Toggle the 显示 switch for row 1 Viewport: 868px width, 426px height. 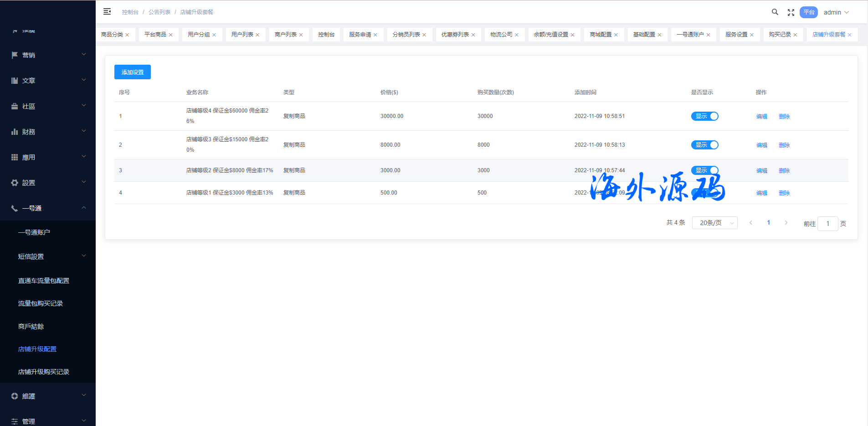pos(704,116)
